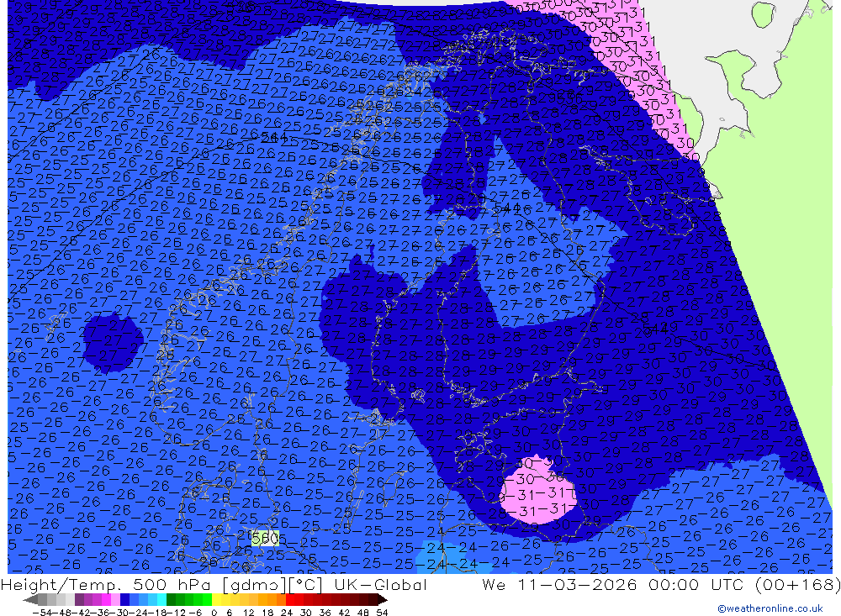This screenshot has height=616, width=841.
Task: Click the gray left arrow end of the legend
Action: pyautogui.click(x=30, y=600)
